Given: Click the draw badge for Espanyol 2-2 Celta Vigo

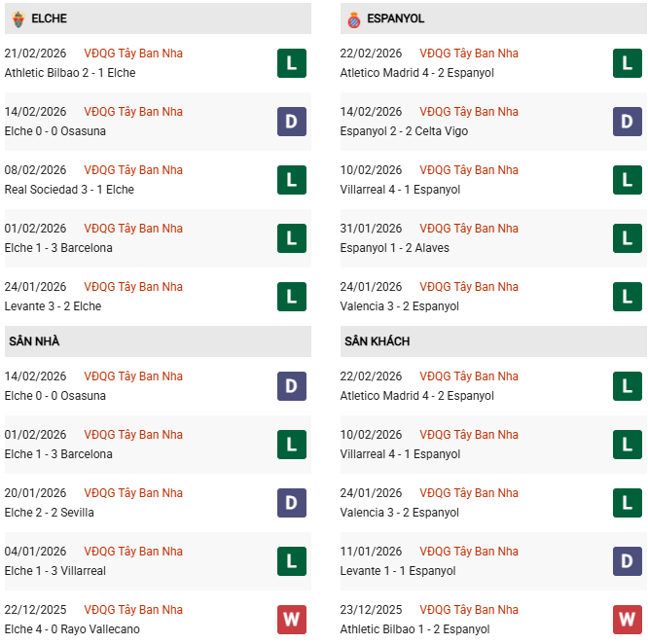Looking at the screenshot, I should pos(627,122).
